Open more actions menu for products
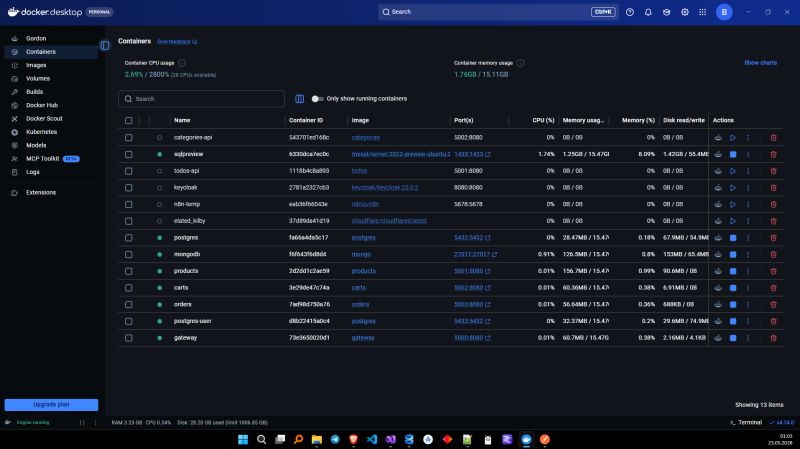Image resolution: width=800 pixels, height=449 pixels. tap(748, 271)
